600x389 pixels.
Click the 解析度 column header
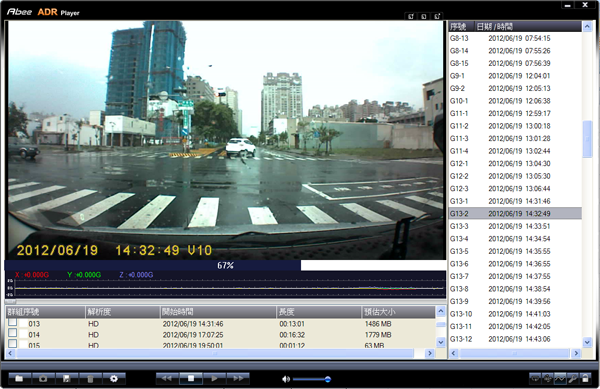point(122,312)
